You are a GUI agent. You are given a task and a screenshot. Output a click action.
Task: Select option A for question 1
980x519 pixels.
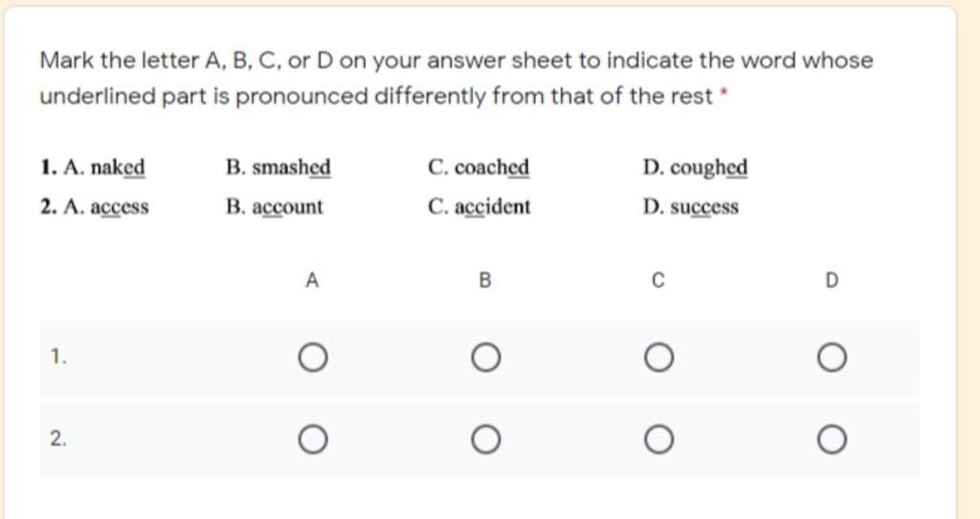click(312, 359)
